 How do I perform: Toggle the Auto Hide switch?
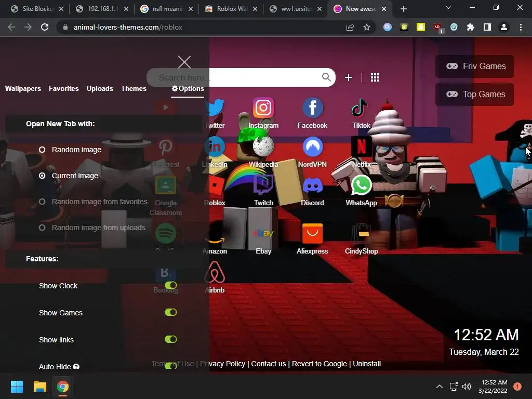(x=170, y=366)
